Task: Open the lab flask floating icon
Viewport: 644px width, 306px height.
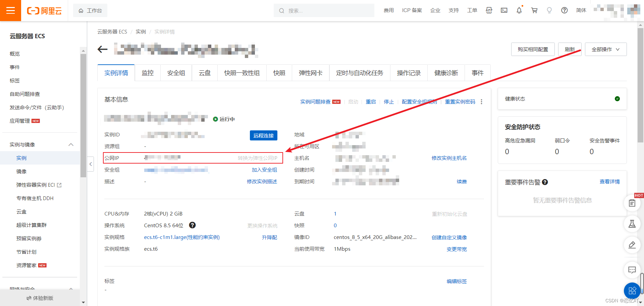Action: click(632, 224)
